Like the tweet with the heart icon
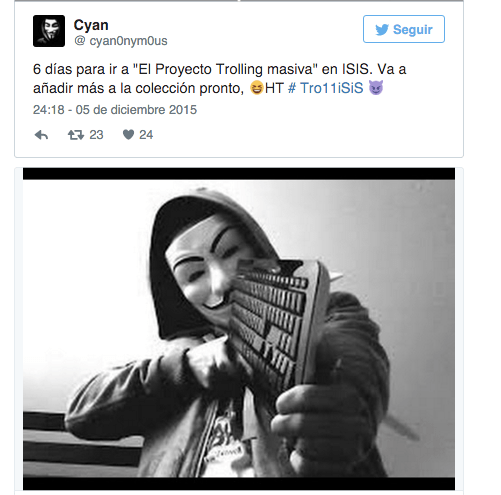Screen dimensions: 501x495 [128, 135]
